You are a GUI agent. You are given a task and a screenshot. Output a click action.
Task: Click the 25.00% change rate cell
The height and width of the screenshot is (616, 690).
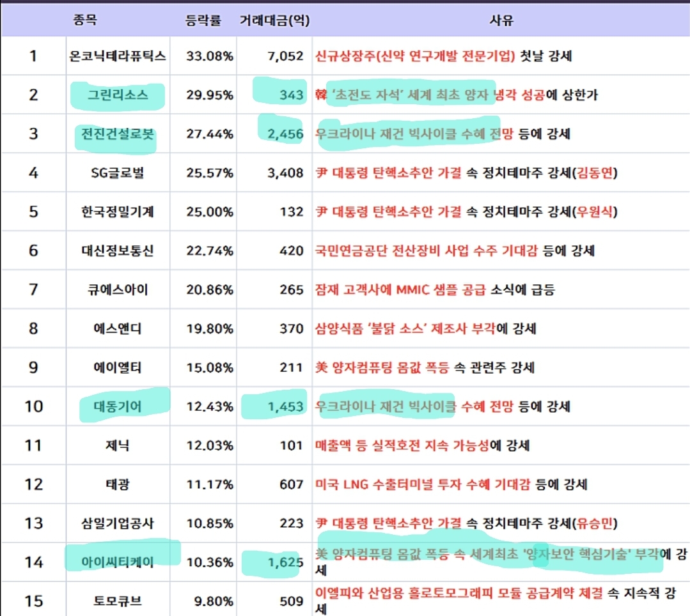click(210, 212)
